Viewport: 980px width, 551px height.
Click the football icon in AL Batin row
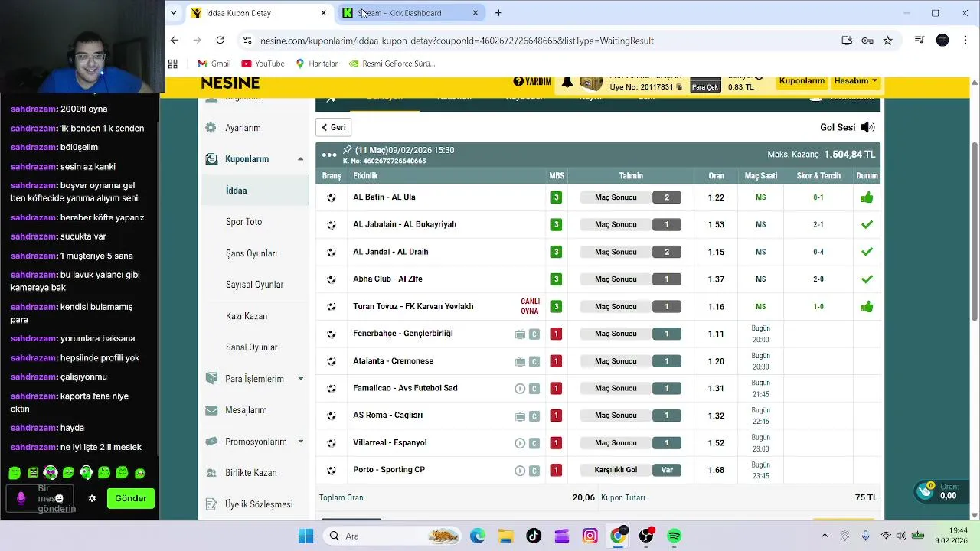(332, 197)
